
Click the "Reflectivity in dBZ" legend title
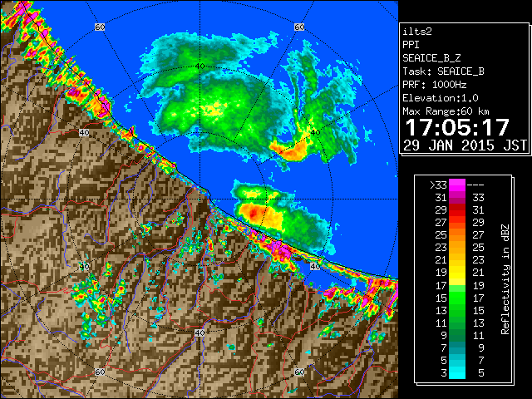pos(505,279)
